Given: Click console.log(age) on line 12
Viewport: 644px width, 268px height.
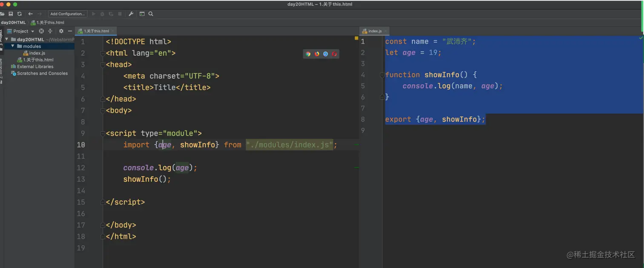Looking at the screenshot, I should pyautogui.click(x=160, y=168).
